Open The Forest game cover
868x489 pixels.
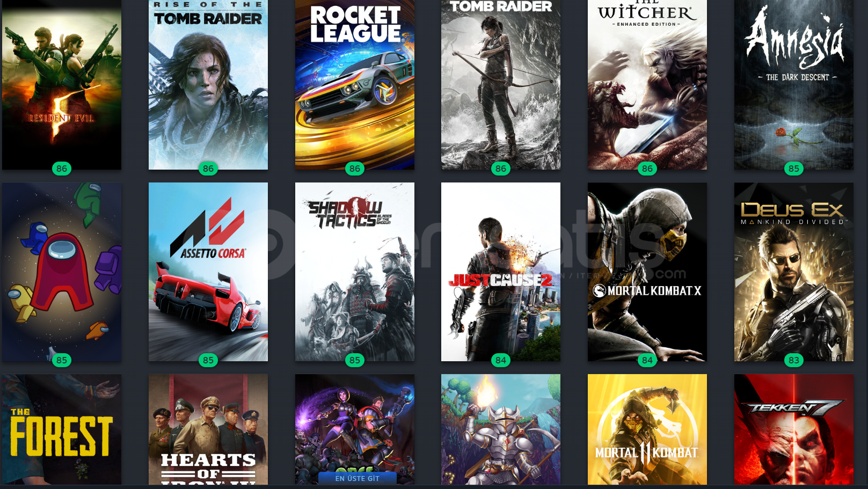coord(62,429)
